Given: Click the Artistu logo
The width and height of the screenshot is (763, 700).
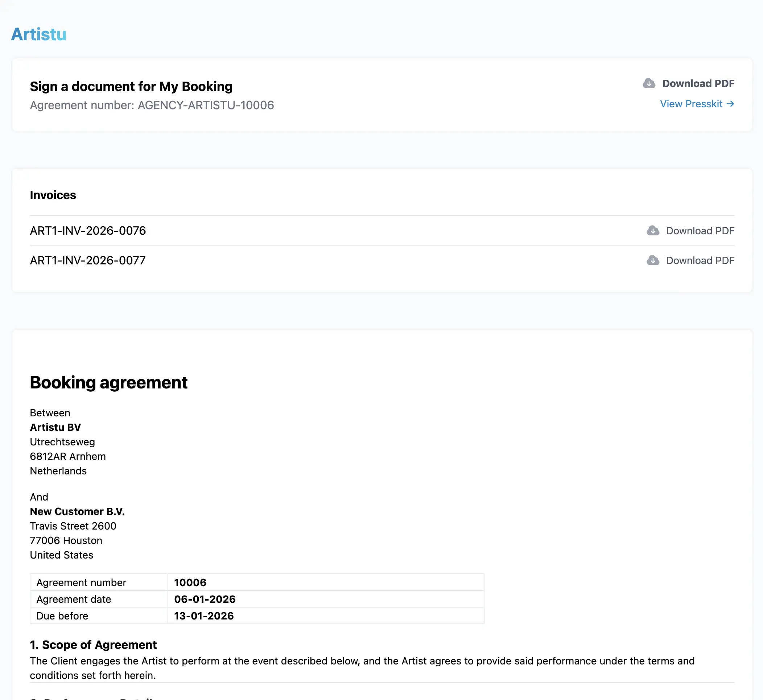Looking at the screenshot, I should click(x=39, y=34).
